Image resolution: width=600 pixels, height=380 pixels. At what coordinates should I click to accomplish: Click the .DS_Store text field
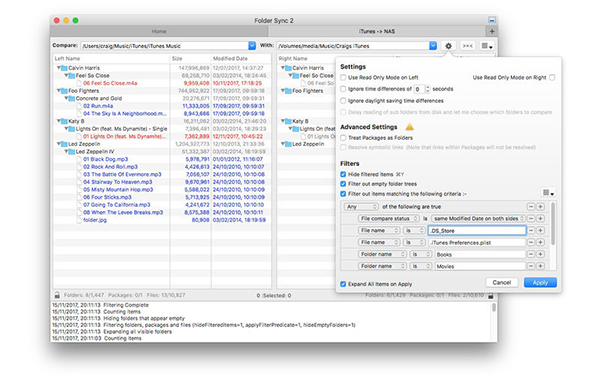(x=477, y=230)
